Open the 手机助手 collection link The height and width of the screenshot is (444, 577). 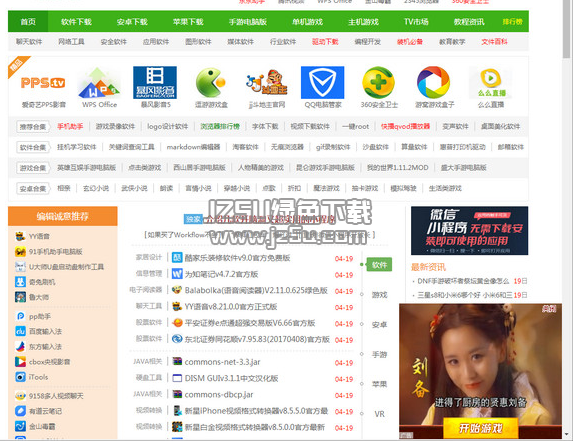(x=70, y=126)
